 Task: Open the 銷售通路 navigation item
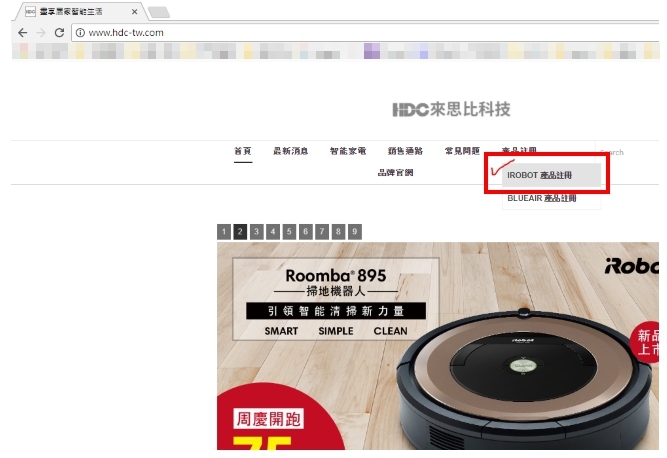point(405,151)
